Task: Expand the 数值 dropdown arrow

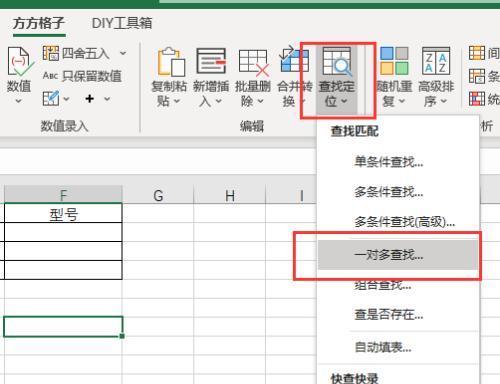Action: point(19,100)
